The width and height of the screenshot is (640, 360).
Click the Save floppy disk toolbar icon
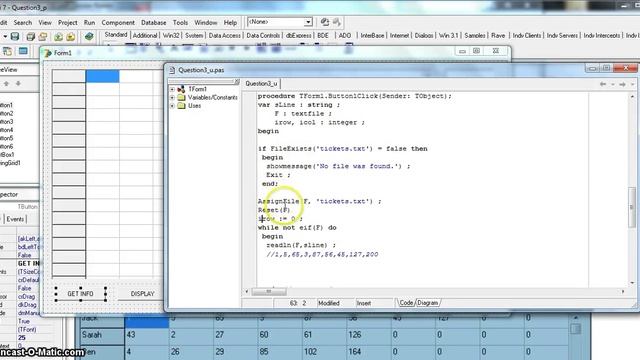[x=15, y=37]
